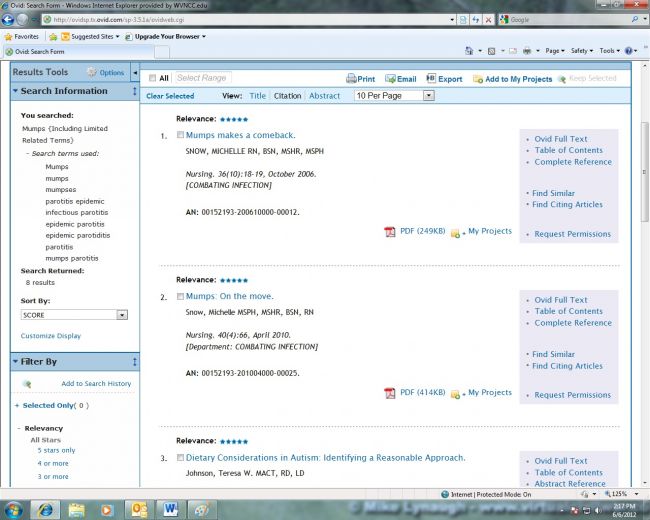650x520 pixels.
Task: Click the Email envelope icon
Action: [390, 78]
